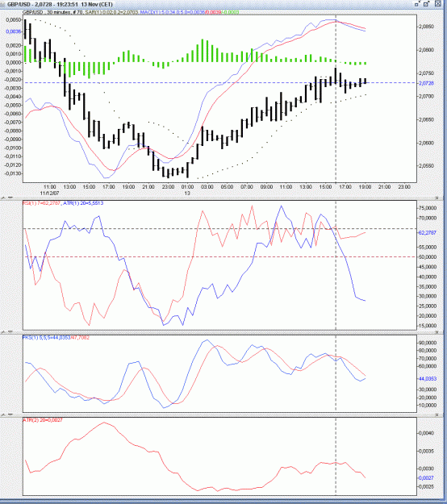The image size is (447, 504).
Task: Select the MACD(1) indicator label in the chart header
Action: (190, 12)
